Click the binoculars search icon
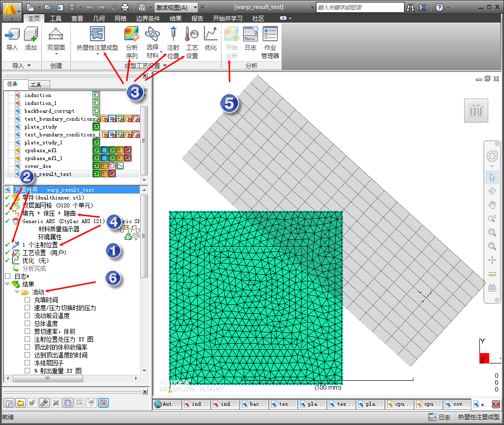This screenshot has height=425, width=504. pos(410,7)
